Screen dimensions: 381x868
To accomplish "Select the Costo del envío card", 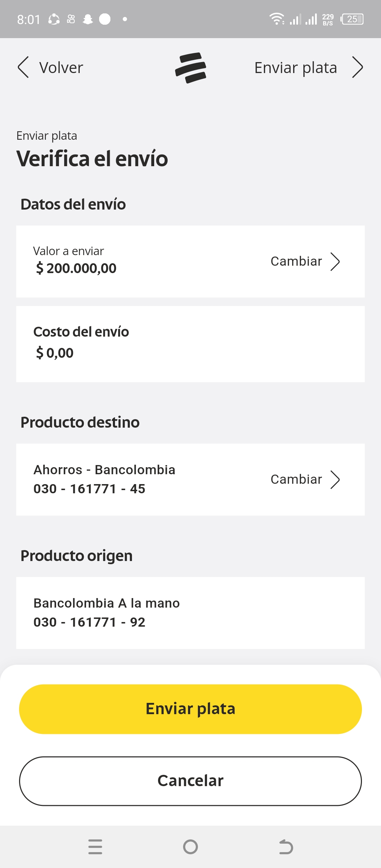I will (190, 344).
